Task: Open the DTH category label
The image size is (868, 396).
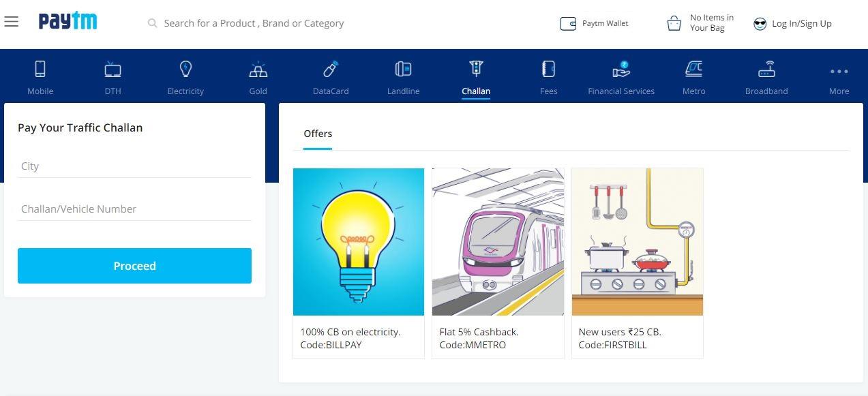Action: (x=113, y=91)
